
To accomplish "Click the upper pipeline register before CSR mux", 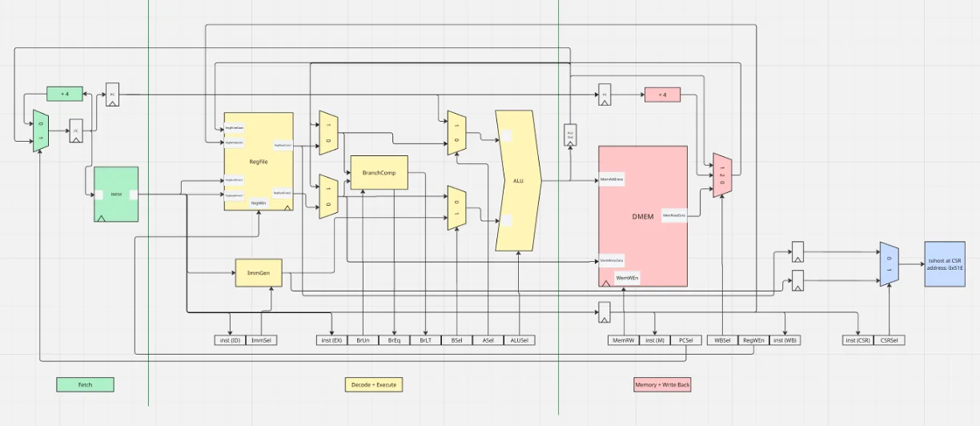I will pyautogui.click(x=798, y=252).
